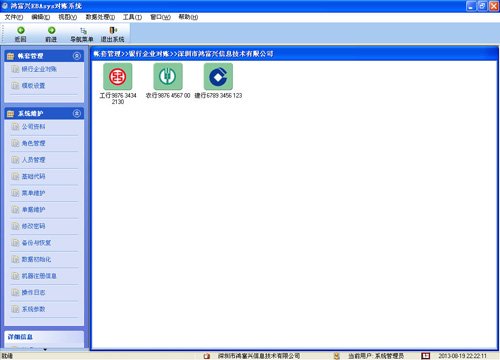Open the 工具(T) menu
This screenshot has height=360, width=500.
click(132, 17)
